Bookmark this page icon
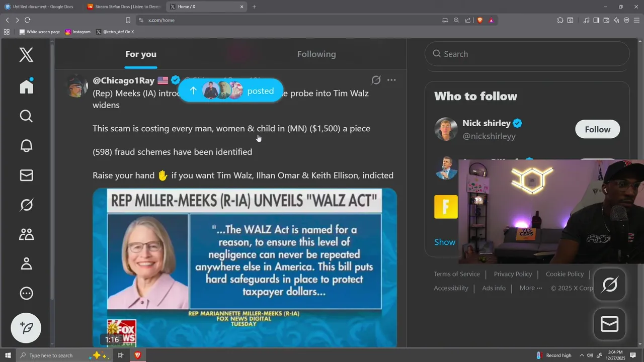This screenshot has height=362, width=644. coord(128,20)
